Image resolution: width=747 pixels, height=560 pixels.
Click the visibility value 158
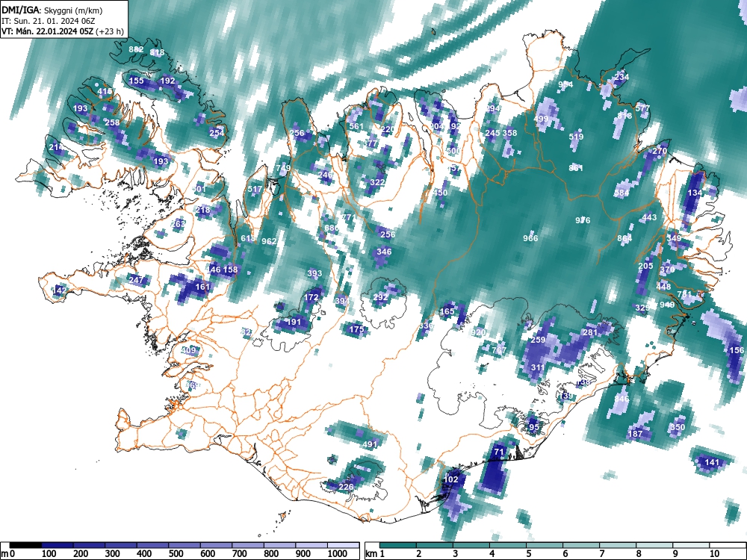tap(231, 270)
